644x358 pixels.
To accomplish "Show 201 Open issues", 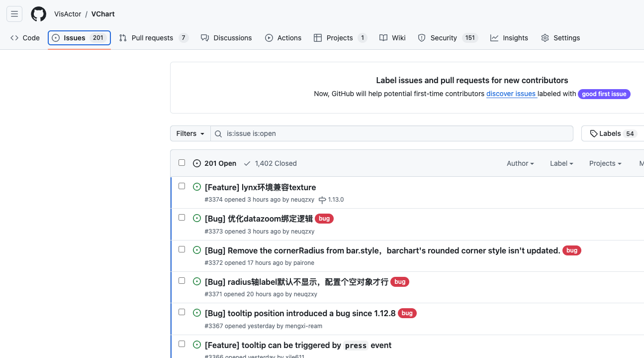I will point(214,163).
